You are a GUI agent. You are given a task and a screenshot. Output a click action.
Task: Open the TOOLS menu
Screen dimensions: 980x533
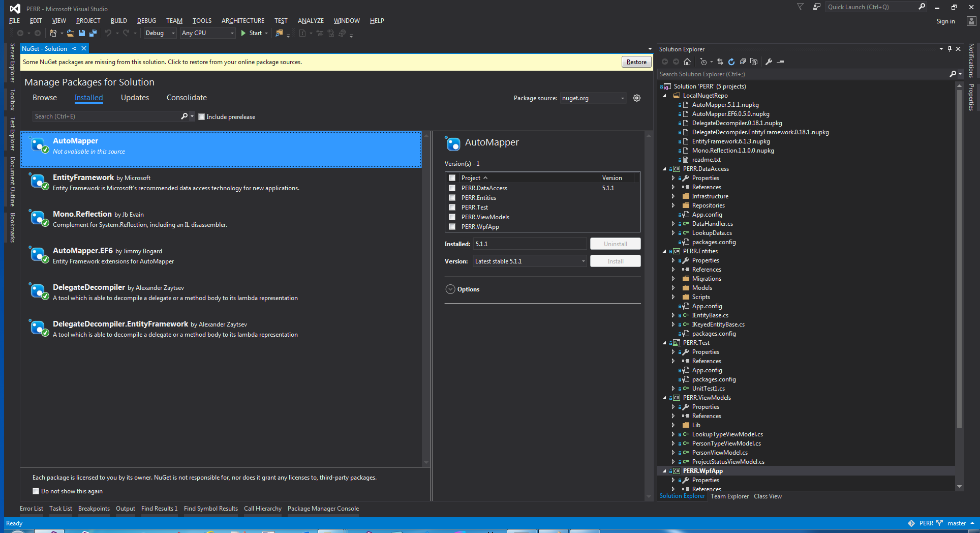pyautogui.click(x=202, y=21)
